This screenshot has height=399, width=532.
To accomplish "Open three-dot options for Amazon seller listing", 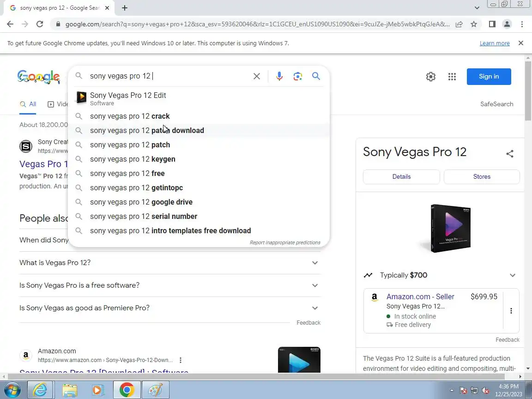I will point(511,311).
